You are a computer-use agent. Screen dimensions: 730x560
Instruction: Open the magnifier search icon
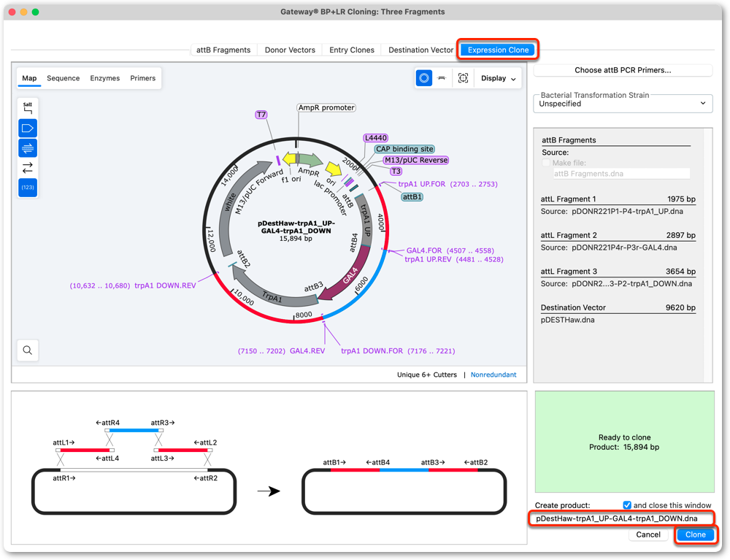(28, 350)
